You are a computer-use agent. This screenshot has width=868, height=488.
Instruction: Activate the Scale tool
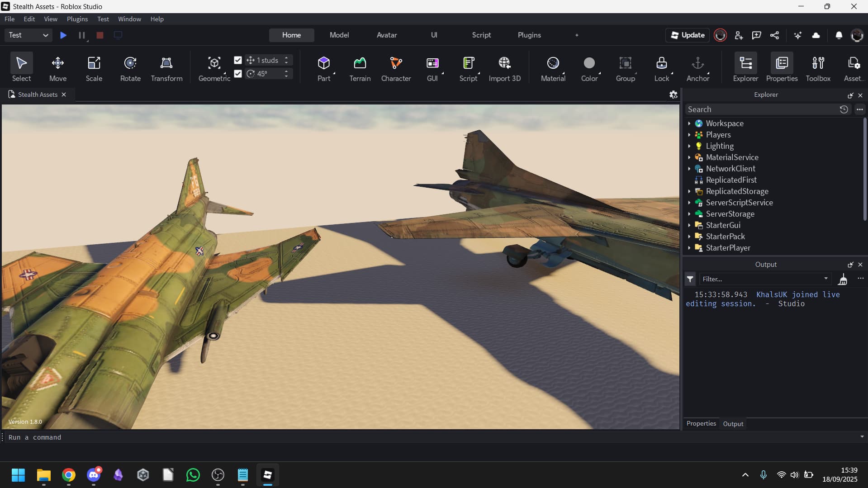click(x=94, y=68)
